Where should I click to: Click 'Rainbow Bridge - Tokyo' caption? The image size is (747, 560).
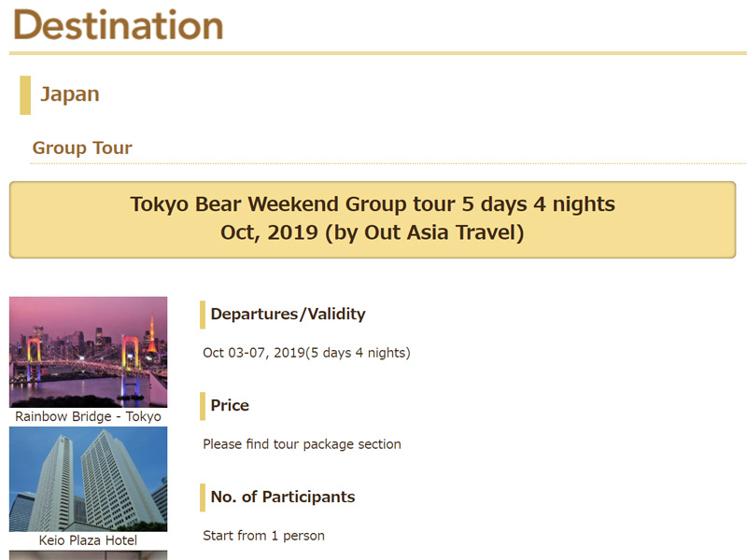[88, 416]
